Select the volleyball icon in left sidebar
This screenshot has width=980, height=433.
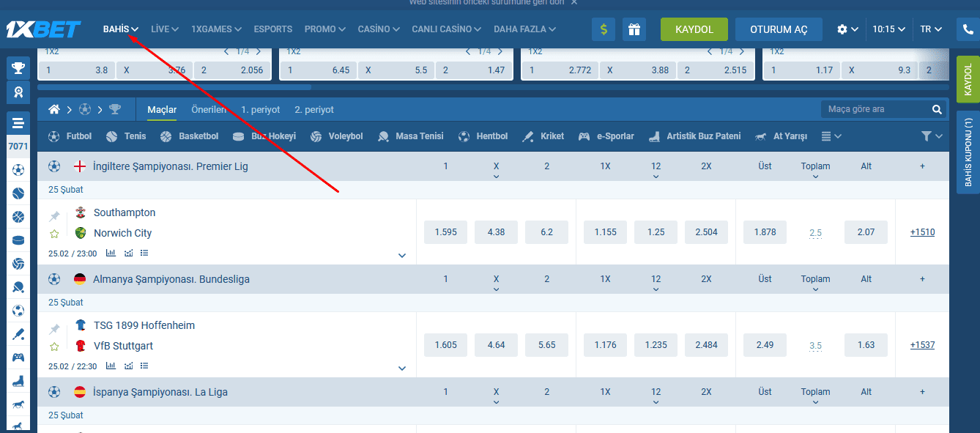pos(18,264)
